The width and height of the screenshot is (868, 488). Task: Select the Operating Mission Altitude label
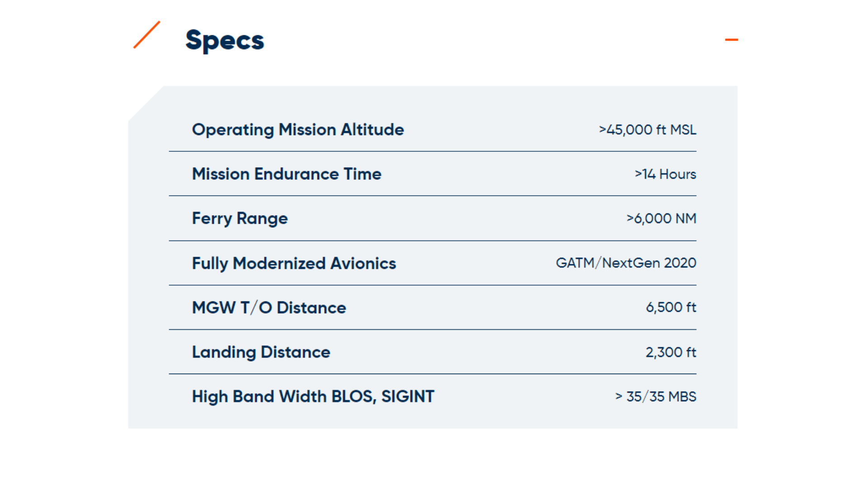point(297,130)
